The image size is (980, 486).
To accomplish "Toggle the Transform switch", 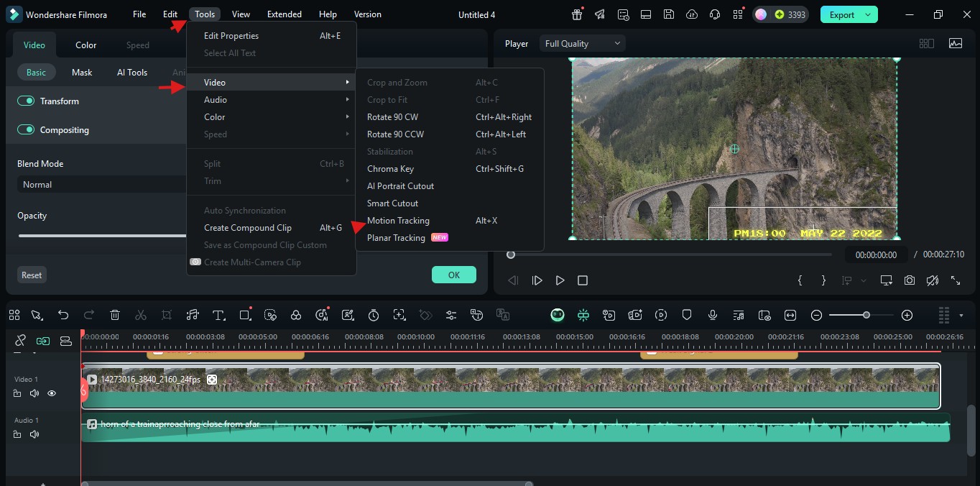I will point(26,101).
